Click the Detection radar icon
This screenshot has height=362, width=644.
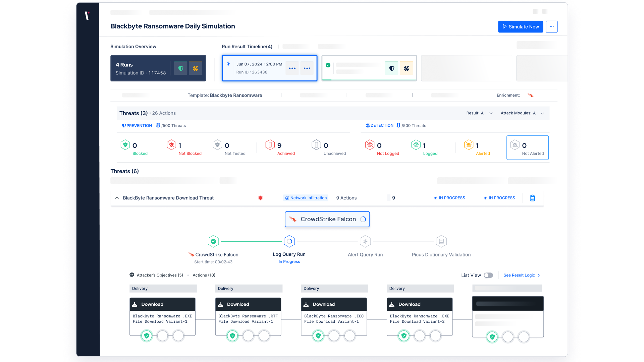tap(368, 126)
